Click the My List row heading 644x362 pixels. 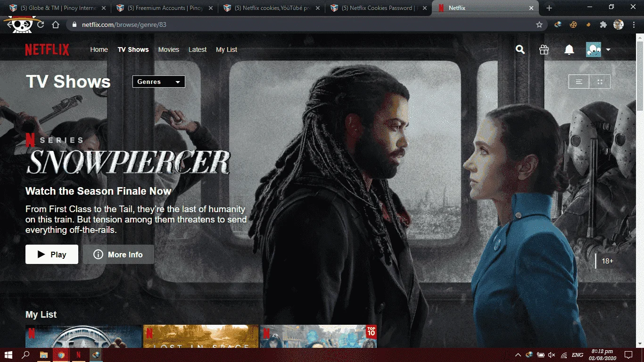[x=41, y=314]
